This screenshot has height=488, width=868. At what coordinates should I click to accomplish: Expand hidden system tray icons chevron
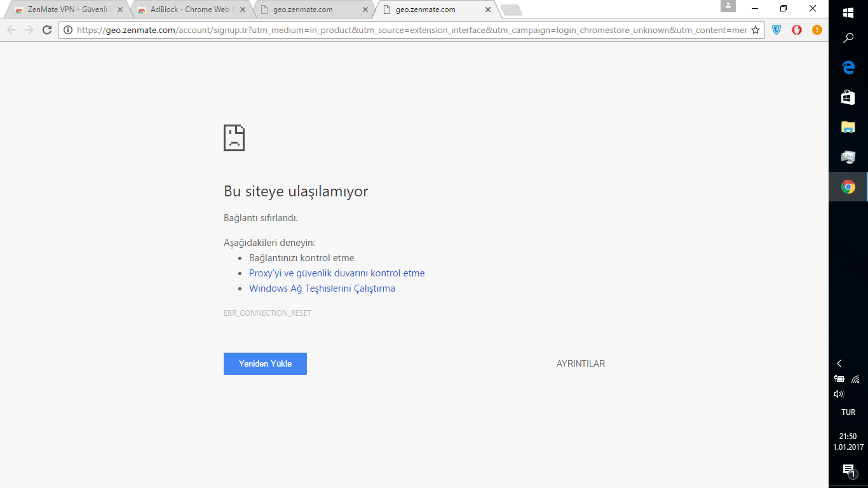point(839,363)
